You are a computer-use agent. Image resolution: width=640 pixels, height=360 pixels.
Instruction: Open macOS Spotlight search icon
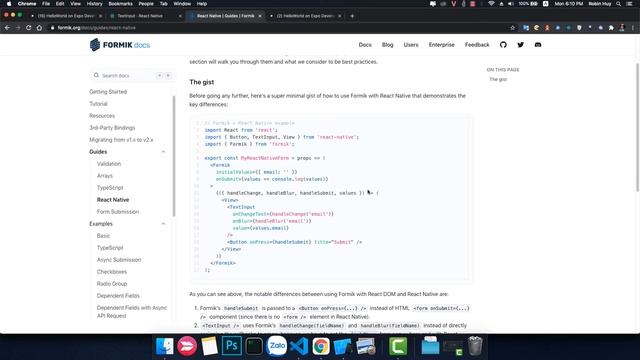tap(619, 4)
